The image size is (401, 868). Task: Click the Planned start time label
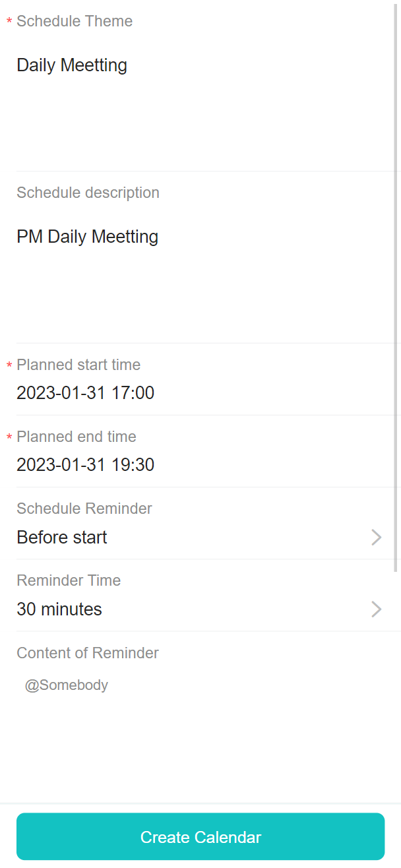pyautogui.click(x=78, y=365)
